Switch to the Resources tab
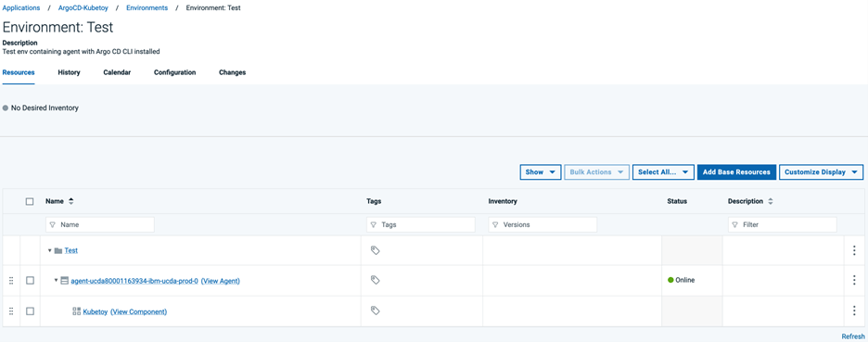The width and height of the screenshot is (868, 342). coord(19,72)
